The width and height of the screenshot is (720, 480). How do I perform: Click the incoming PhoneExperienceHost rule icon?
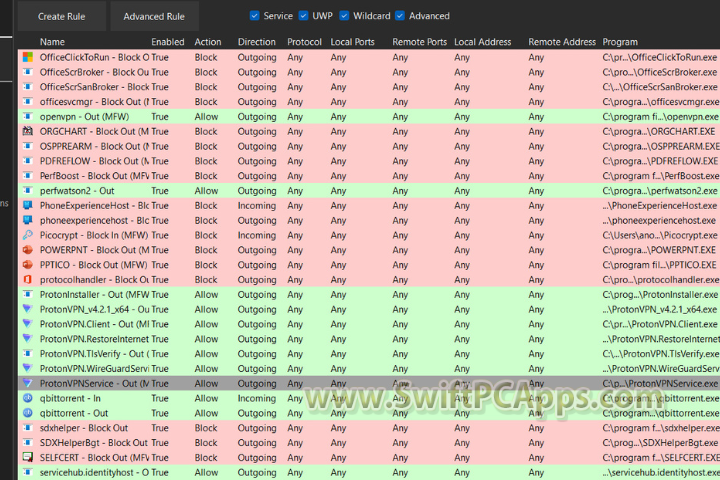(28, 205)
